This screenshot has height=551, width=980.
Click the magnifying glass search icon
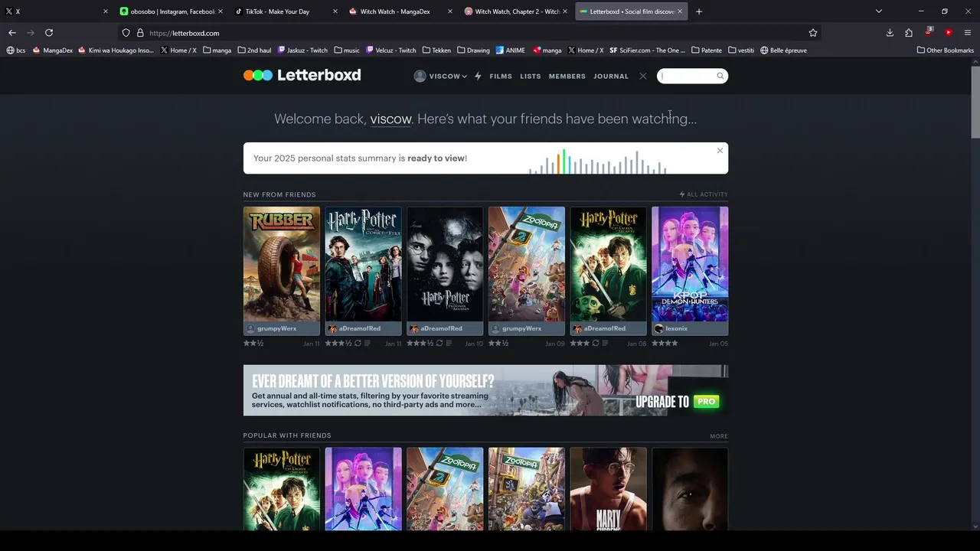coord(720,76)
